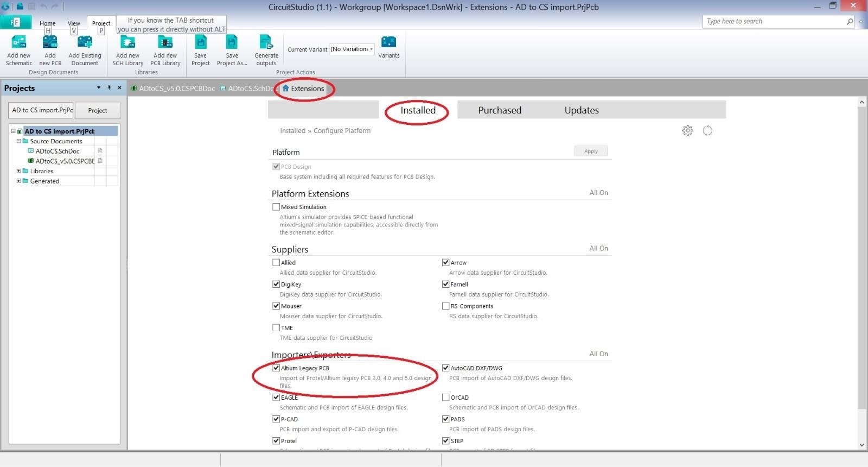868x467 pixels.
Task: Uncheck the Arrow supplier
Action: 445,262
